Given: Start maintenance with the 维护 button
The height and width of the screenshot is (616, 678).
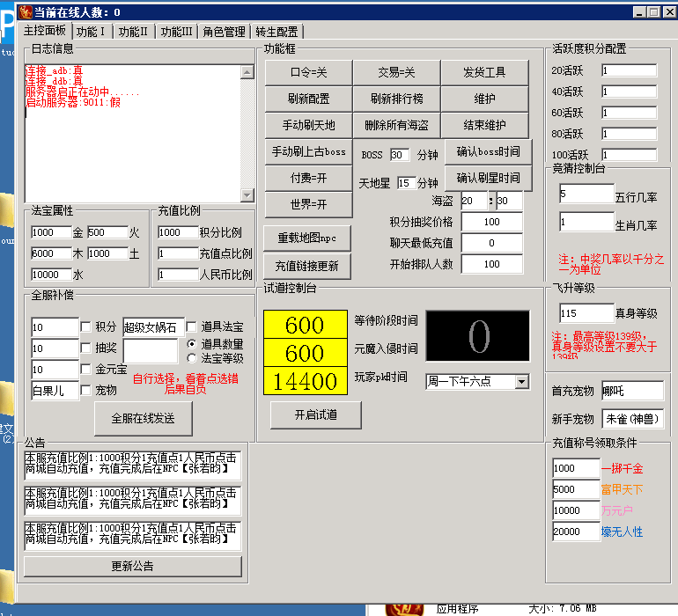Looking at the screenshot, I should (484, 99).
